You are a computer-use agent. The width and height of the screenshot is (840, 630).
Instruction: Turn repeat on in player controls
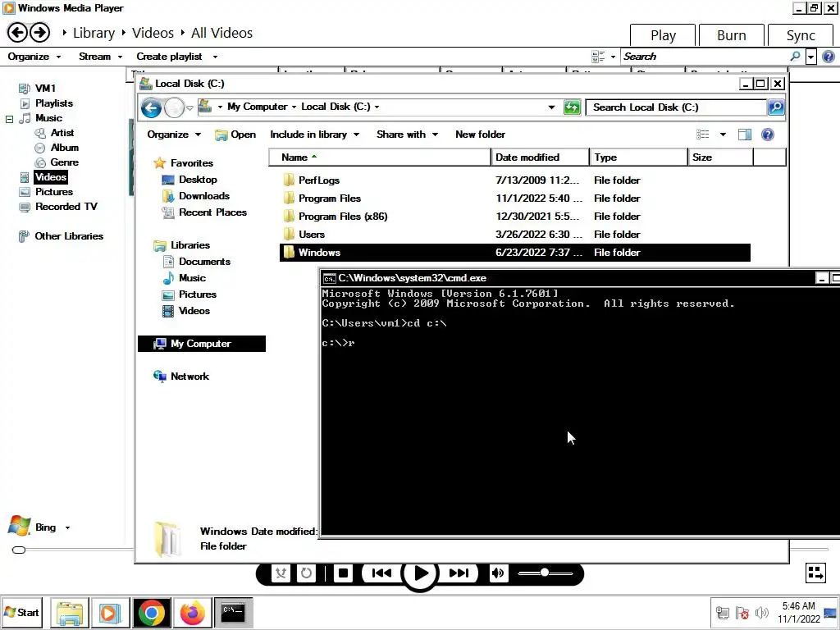[x=306, y=573]
